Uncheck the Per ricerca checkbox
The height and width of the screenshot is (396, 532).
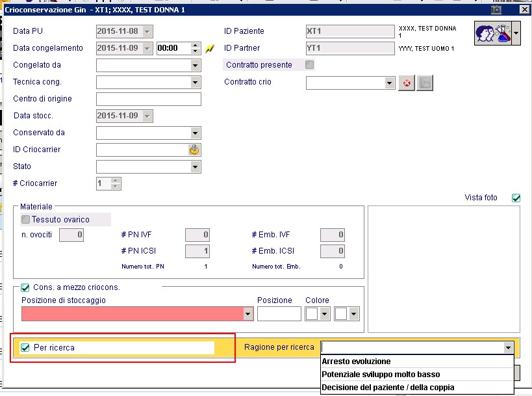pyautogui.click(x=25, y=347)
